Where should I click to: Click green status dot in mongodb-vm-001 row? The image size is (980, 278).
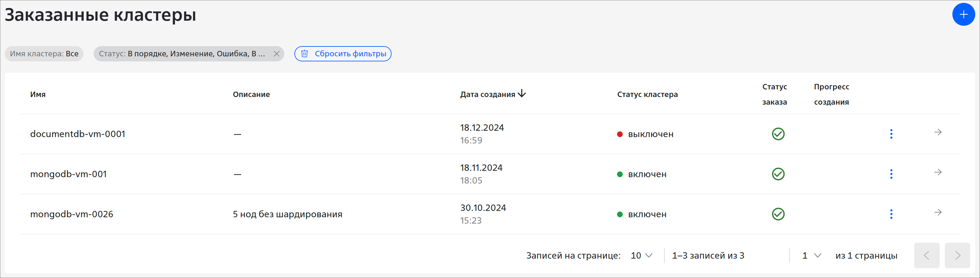click(620, 174)
